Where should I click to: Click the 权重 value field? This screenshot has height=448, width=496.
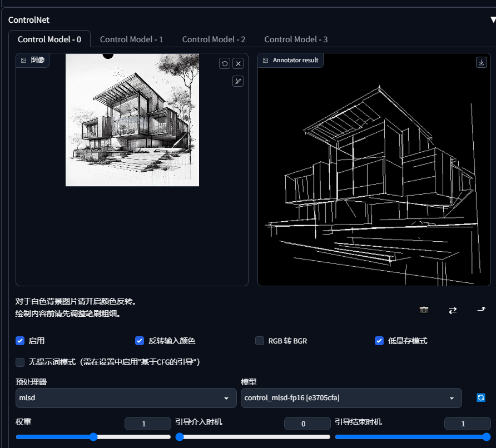pos(148,424)
